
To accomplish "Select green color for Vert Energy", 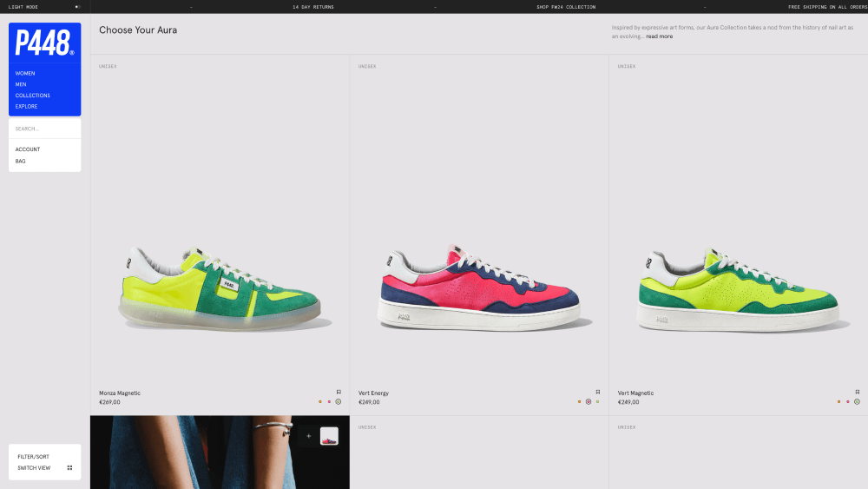I will tap(597, 401).
